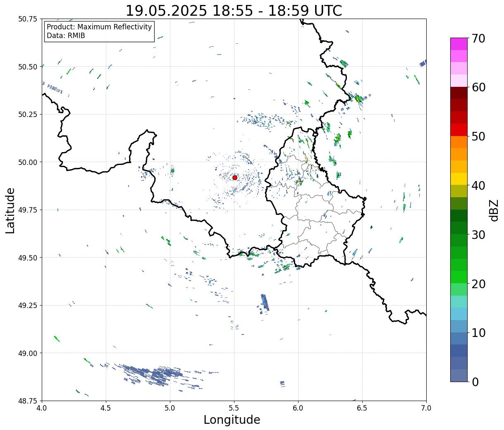Click the yellow swatch above 40
This screenshot has width=504, height=430.
(x=459, y=179)
